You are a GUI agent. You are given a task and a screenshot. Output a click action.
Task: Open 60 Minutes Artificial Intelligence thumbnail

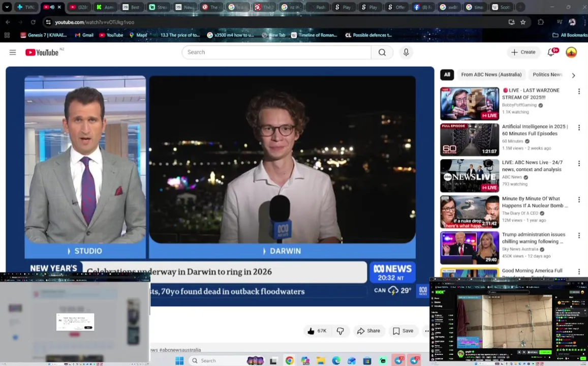point(470,140)
